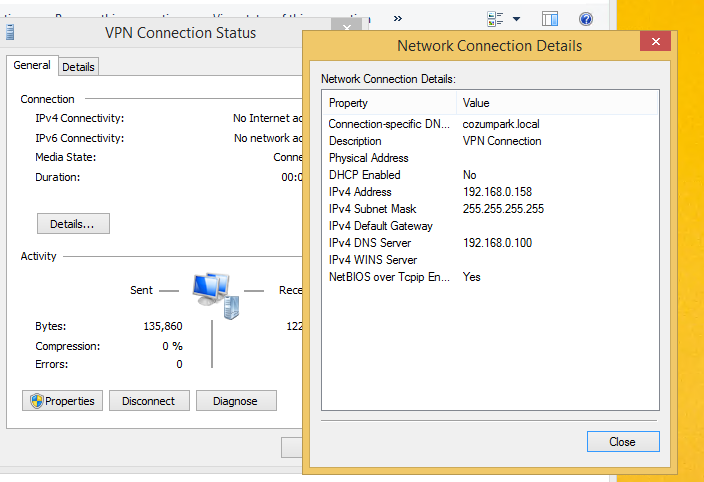
Task: Click the shield icon on Properties button
Action: click(x=37, y=401)
